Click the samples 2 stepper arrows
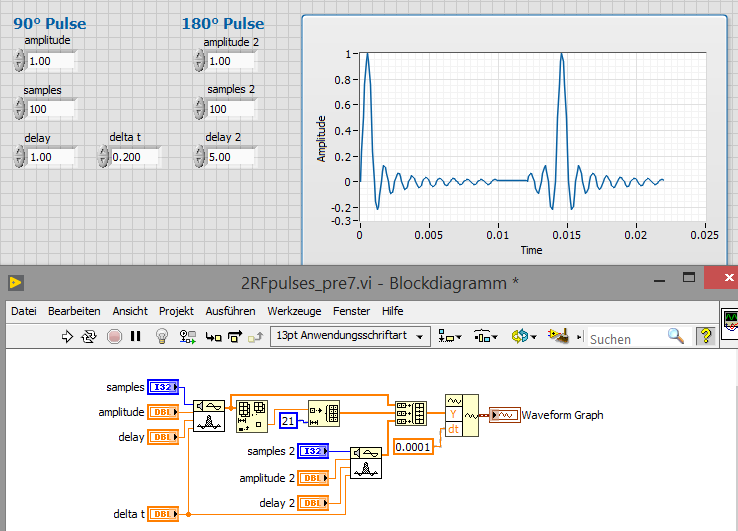 click(199, 109)
